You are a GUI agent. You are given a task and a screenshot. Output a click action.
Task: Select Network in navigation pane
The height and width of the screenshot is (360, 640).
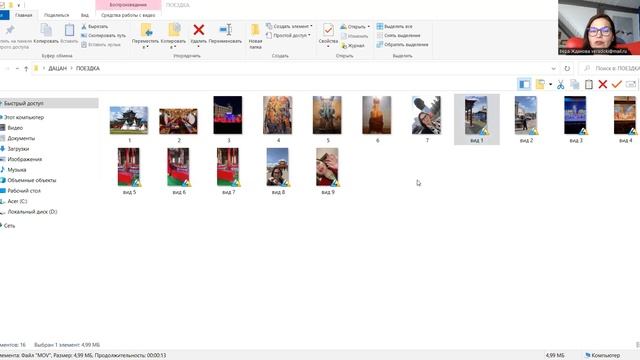point(9,226)
